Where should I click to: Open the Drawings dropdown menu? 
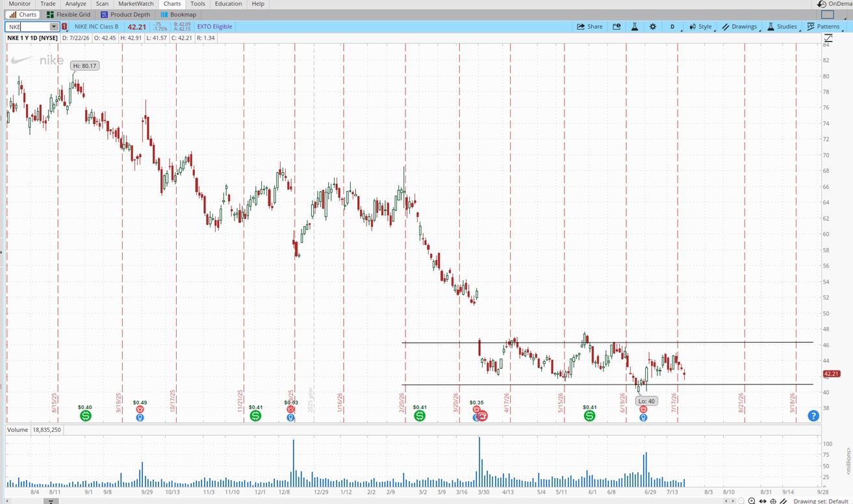pyautogui.click(x=741, y=27)
